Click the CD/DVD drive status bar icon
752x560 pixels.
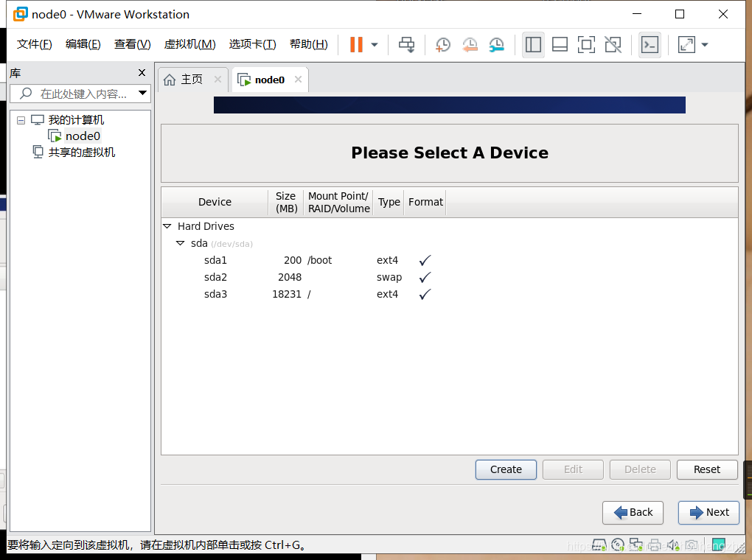click(x=618, y=545)
